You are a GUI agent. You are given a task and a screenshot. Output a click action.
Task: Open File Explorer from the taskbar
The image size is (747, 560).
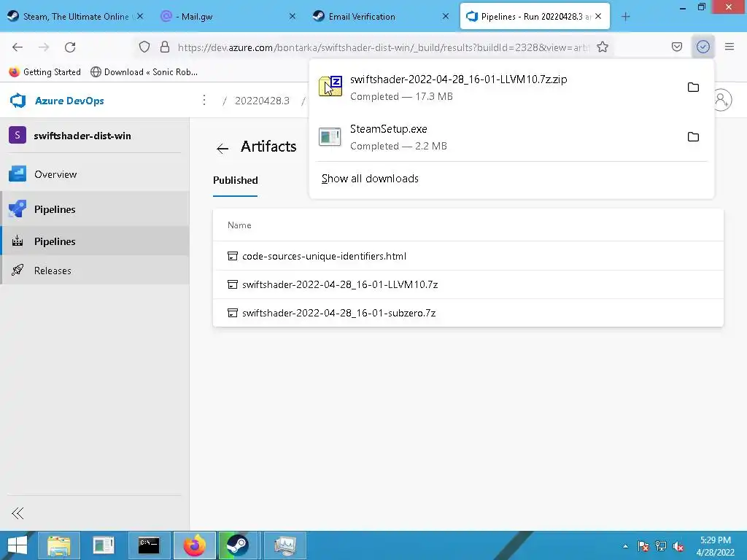(x=58, y=545)
